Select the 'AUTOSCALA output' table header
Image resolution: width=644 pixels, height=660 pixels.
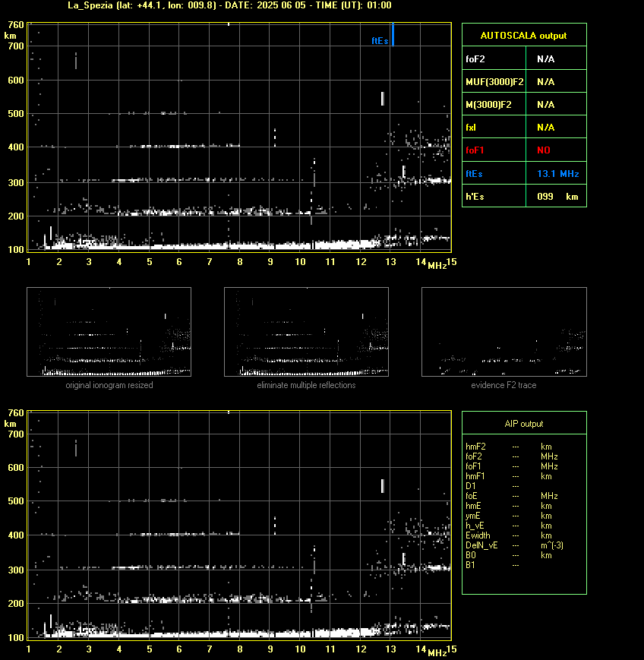pos(523,36)
